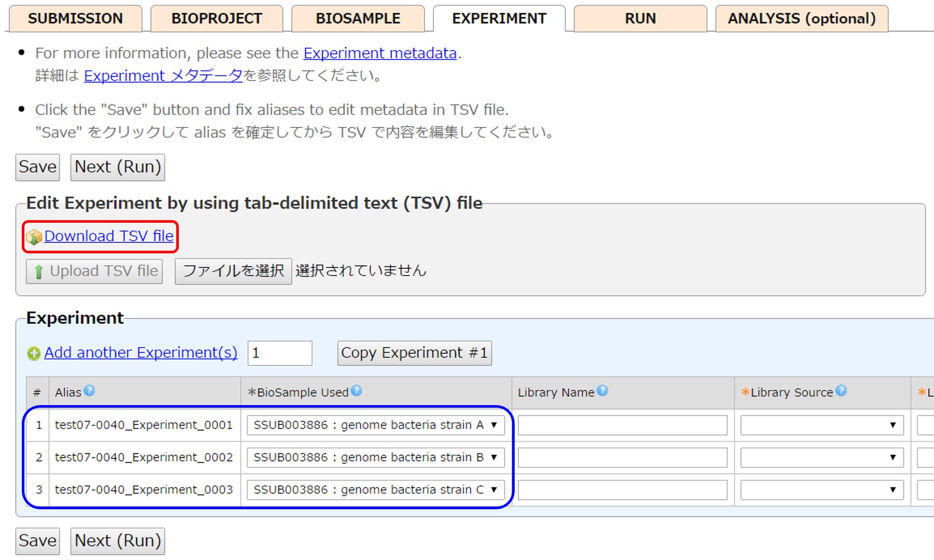The image size is (934, 560).
Task: Click the help icon next to Alias
Action: point(89,391)
